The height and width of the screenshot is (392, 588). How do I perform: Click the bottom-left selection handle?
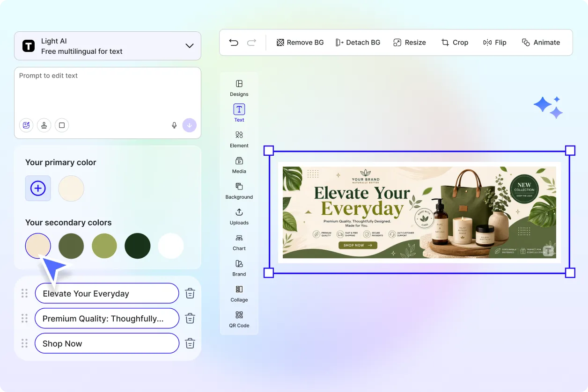(269, 273)
